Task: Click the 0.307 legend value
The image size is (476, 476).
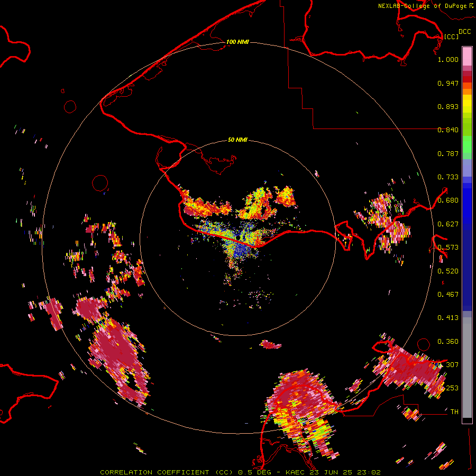Action: coord(448,365)
